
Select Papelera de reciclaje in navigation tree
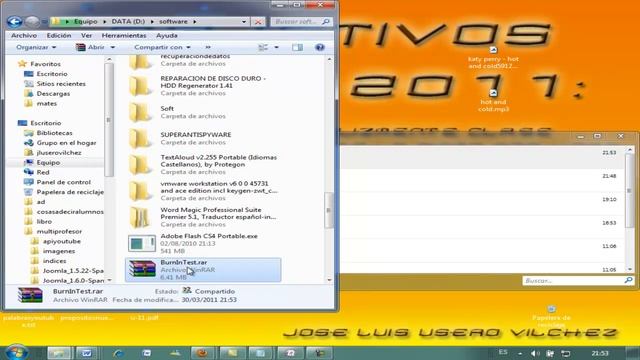tap(70, 192)
